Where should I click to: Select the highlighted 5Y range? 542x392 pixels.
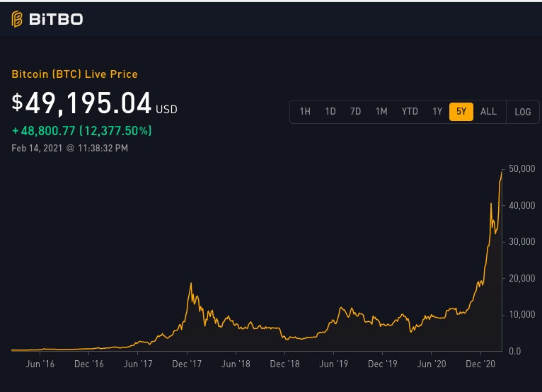461,112
